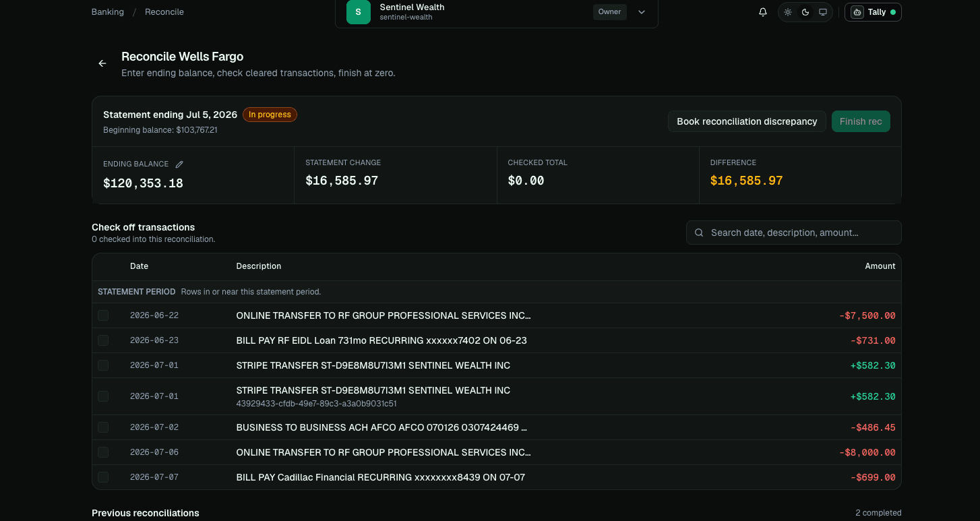Click the BILL PAY Cadillac Financial description
The width and height of the screenshot is (980, 521).
380,477
